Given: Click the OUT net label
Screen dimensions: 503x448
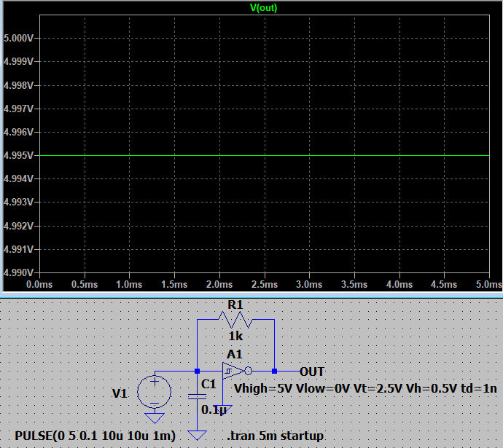Looking at the screenshot, I should pos(312,372).
